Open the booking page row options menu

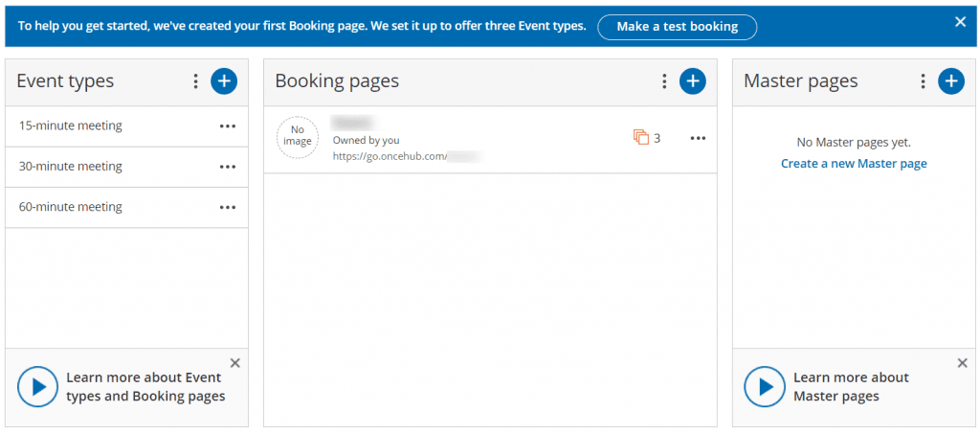[698, 138]
